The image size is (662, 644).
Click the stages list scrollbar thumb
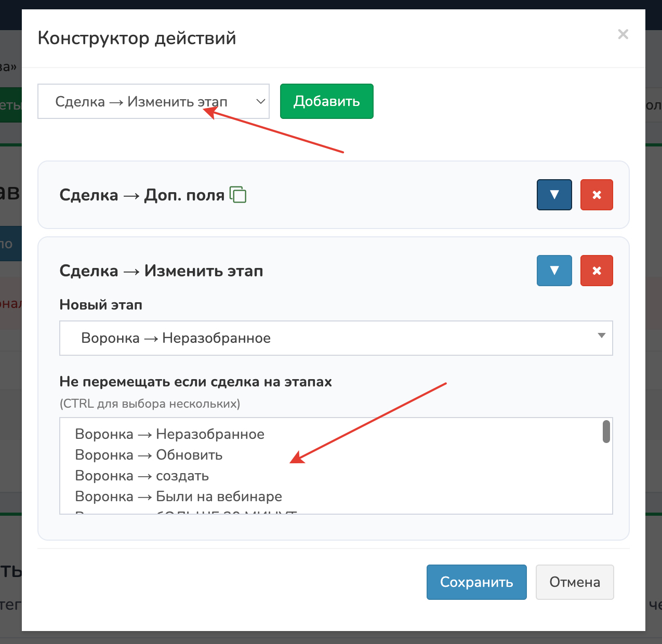point(606,432)
